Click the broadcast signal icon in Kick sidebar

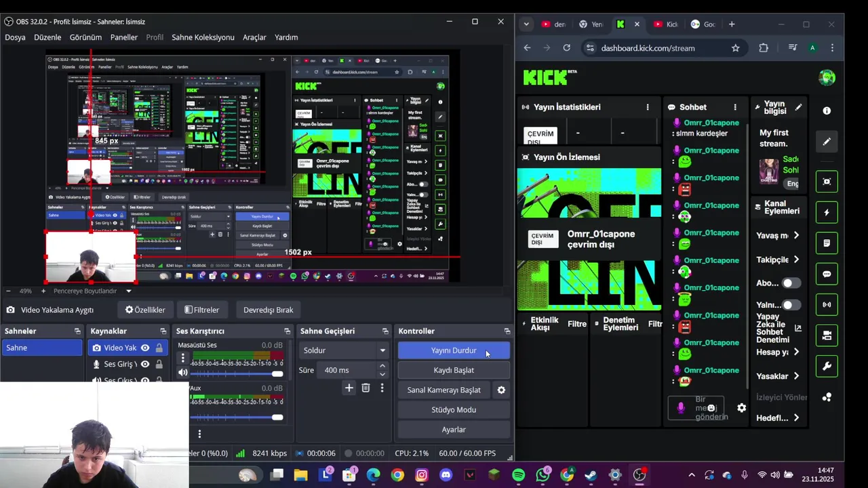(x=827, y=304)
